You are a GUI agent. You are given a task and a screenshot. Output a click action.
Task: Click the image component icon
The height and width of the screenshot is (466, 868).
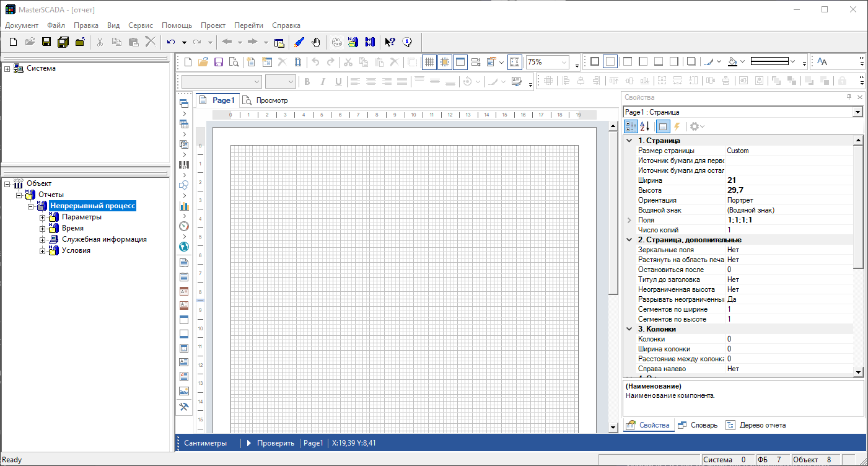pyautogui.click(x=184, y=391)
